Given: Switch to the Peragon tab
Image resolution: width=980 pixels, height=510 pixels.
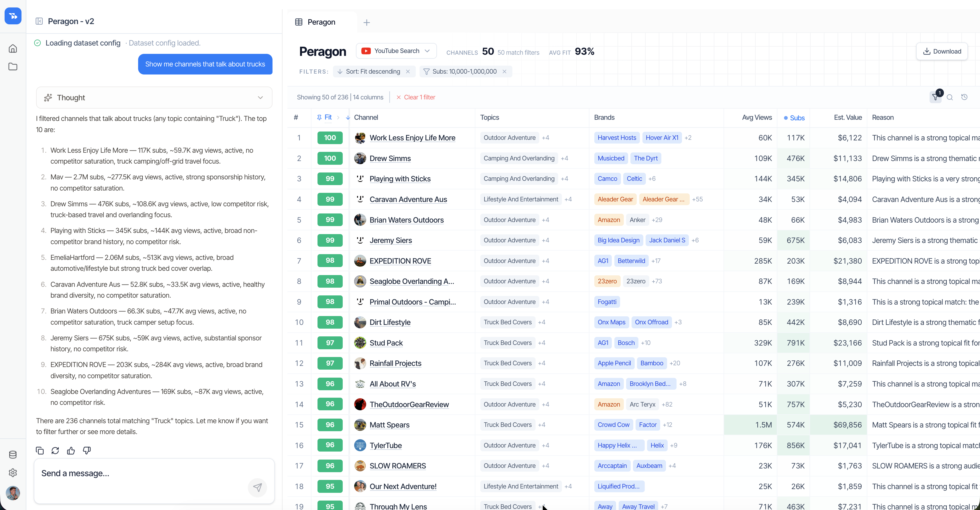Looking at the screenshot, I should pos(322,22).
